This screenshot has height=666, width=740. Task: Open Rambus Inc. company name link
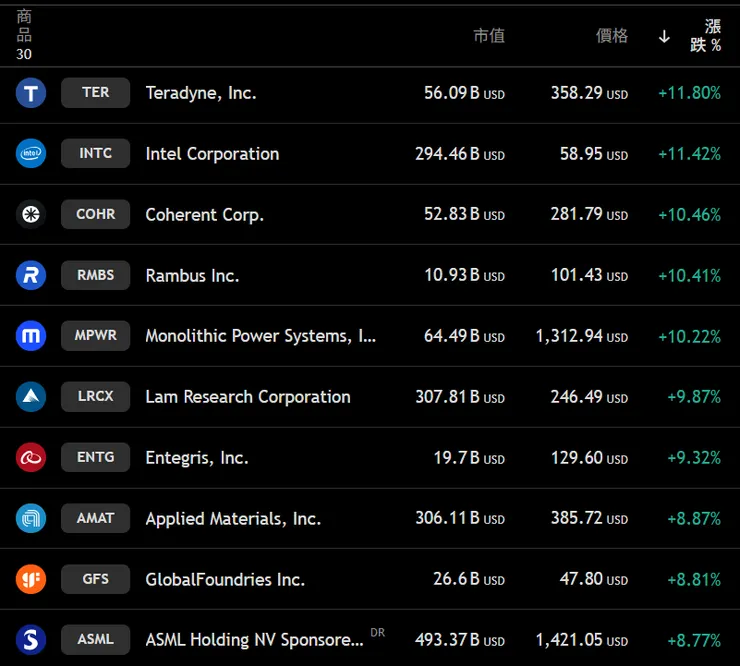[192, 275]
